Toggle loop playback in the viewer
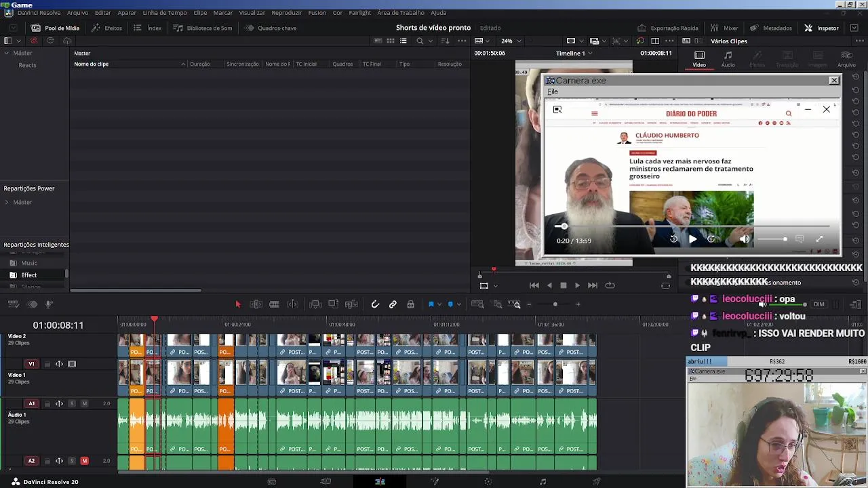The height and width of the screenshot is (488, 868). [610, 285]
